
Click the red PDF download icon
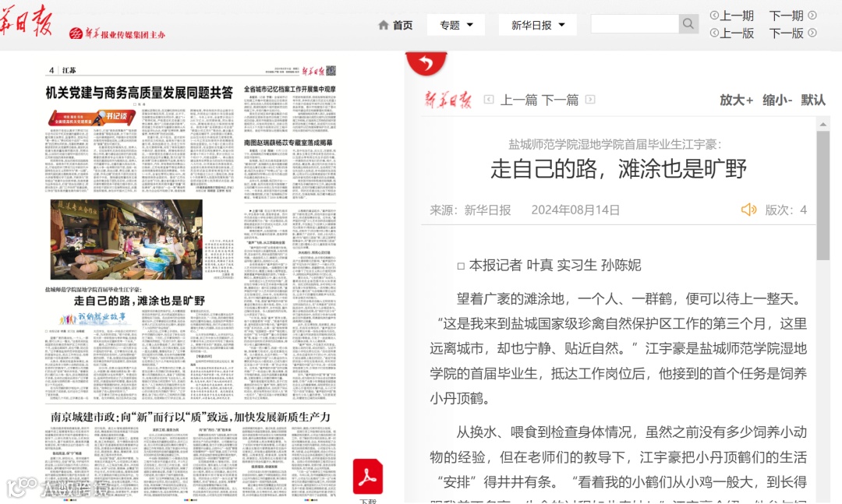pyautogui.click(x=368, y=476)
